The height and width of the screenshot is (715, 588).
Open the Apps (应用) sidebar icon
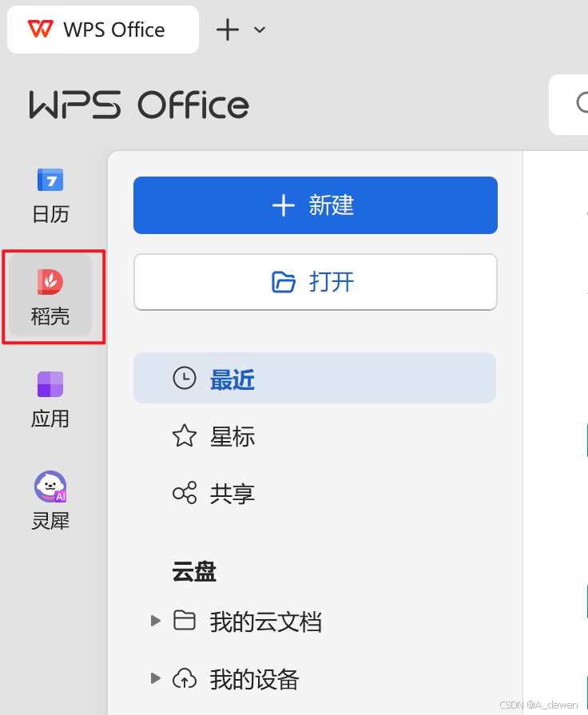50,400
